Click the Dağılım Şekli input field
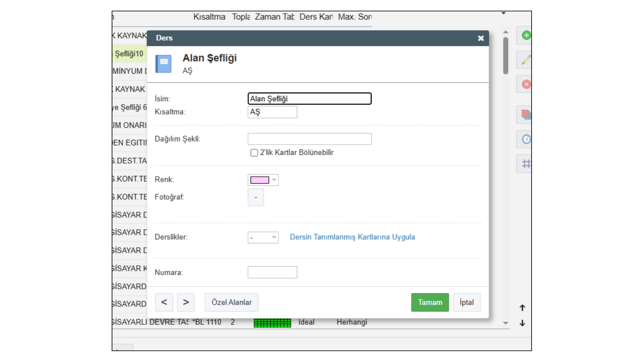644x362 pixels. 309,139
